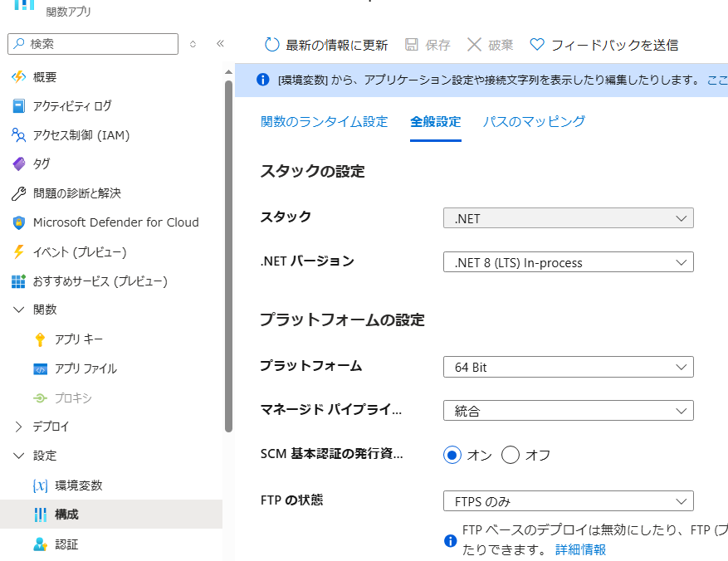Click the info icon beside FTP description

click(x=451, y=540)
